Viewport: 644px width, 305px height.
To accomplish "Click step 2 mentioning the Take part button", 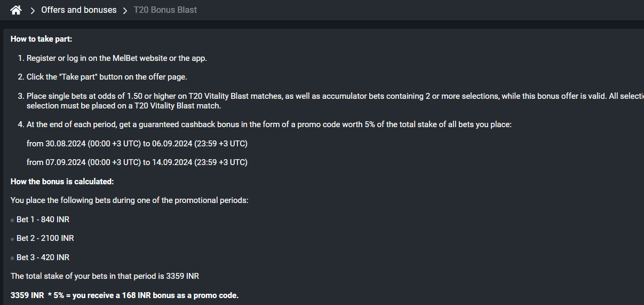I will pyautogui.click(x=103, y=77).
